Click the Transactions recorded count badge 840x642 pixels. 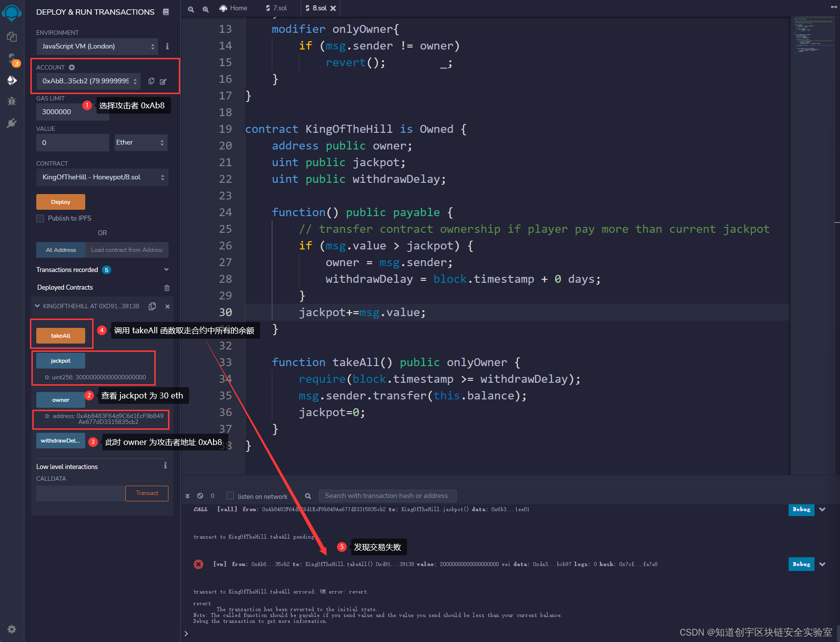tap(106, 270)
